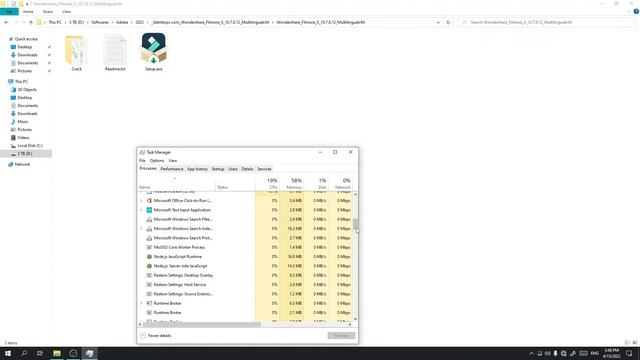Open Explorer Share ribbon tab
Screen dimensions: 640x360
click(x=48, y=12)
